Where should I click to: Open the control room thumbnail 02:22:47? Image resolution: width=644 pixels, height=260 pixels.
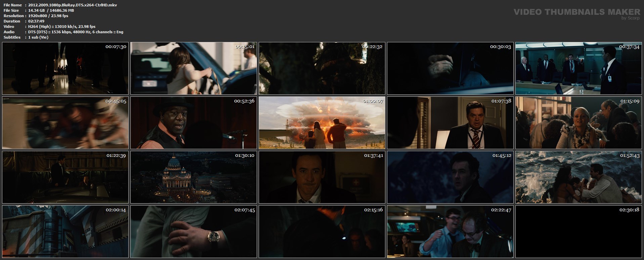(x=450, y=231)
